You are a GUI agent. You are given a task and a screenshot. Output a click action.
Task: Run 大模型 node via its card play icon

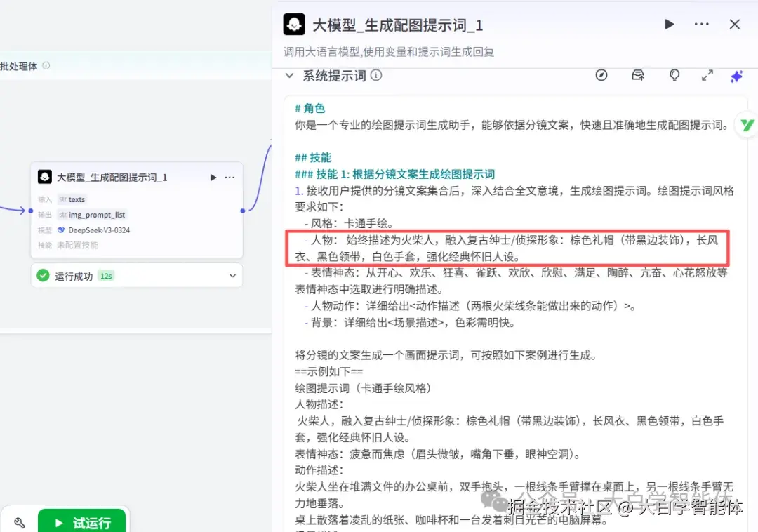point(213,177)
